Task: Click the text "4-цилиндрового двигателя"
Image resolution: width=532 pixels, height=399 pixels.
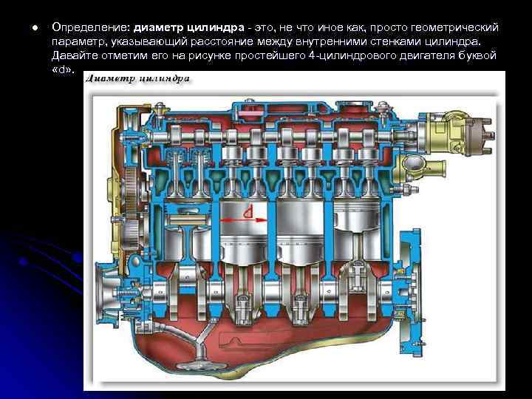Action: tap(382, 55)
